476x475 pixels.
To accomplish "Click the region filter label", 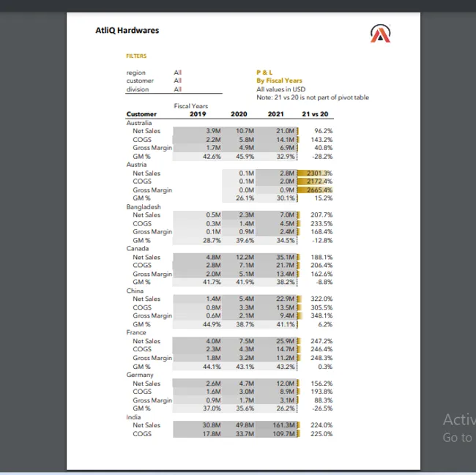I will tap(136, 72).
